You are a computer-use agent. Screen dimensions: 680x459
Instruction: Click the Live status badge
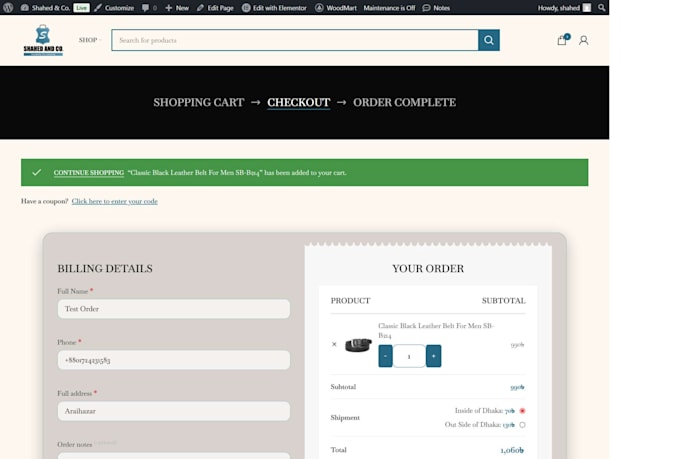81,8
